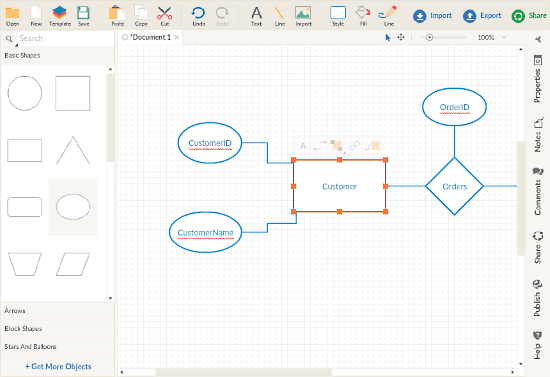Select the CustomerID ellipse
Image resolution: width=550 pixels, height=377 pixels.
pos(210,143)
